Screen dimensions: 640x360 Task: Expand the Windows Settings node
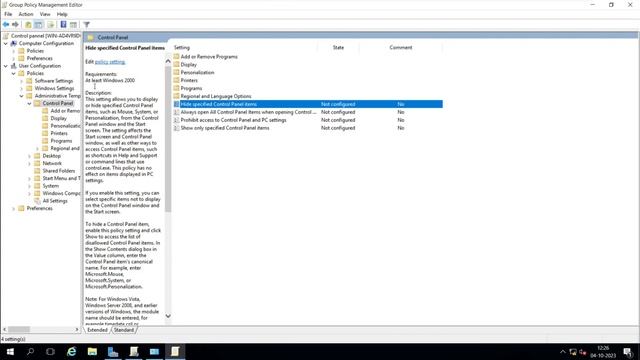click(x=22, y=88)
